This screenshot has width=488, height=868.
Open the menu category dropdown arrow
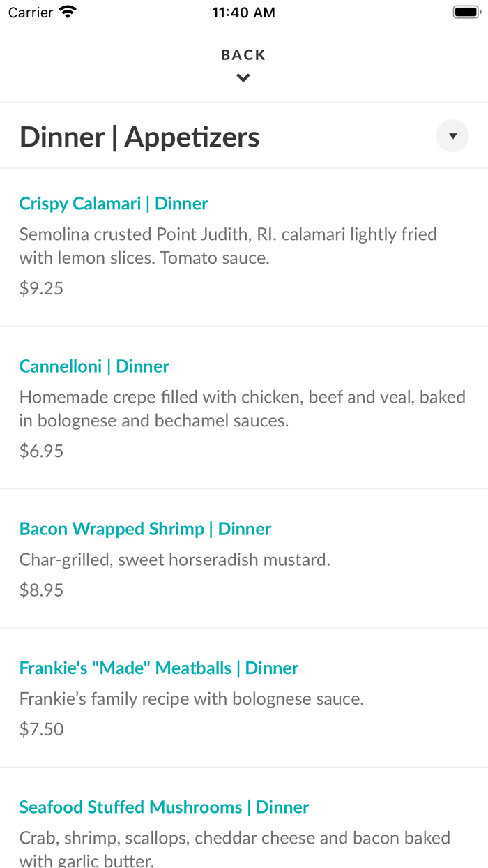click(x=452, y=136)
